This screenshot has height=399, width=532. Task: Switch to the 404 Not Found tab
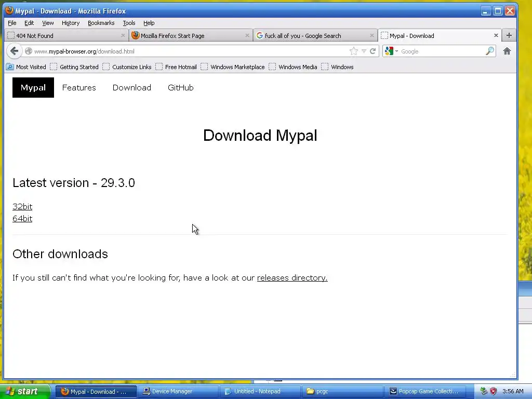click(66, 35)
